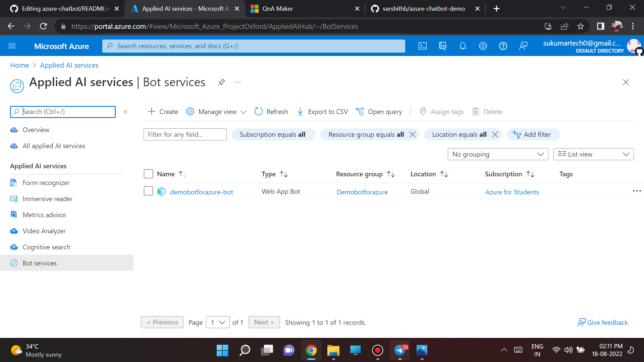Open the demobotforazure-bot resource
Viewport: 644px width, 362px height.
click(201, 192)
